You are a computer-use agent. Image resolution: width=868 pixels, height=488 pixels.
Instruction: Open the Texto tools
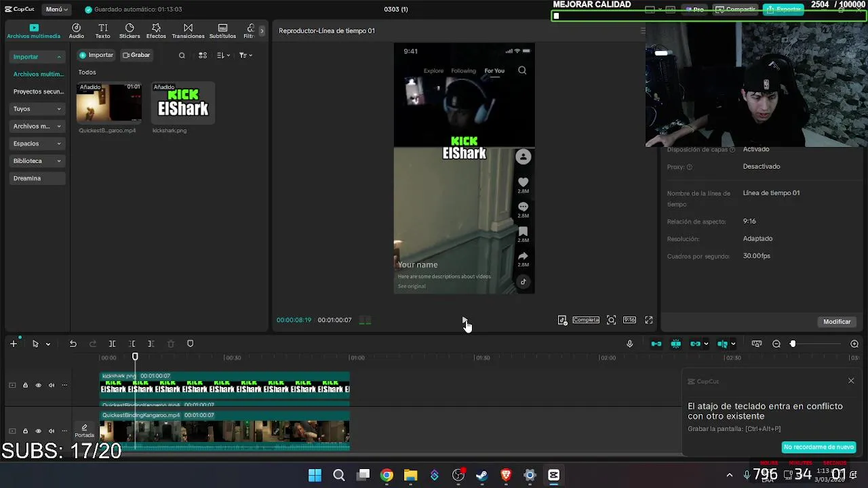[x=102, y=31]
